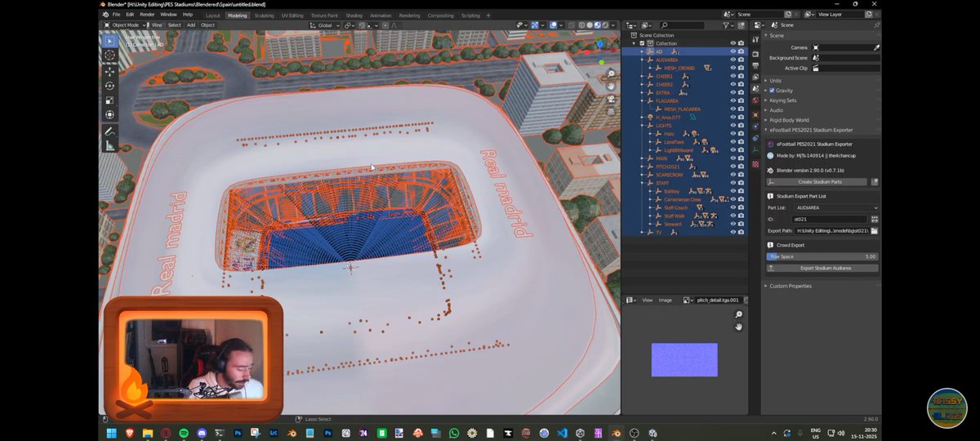The width and height of the screenshot is (980, 441).
Task: Collapse the STAFF collection in outliner
Action: [643, 183]
